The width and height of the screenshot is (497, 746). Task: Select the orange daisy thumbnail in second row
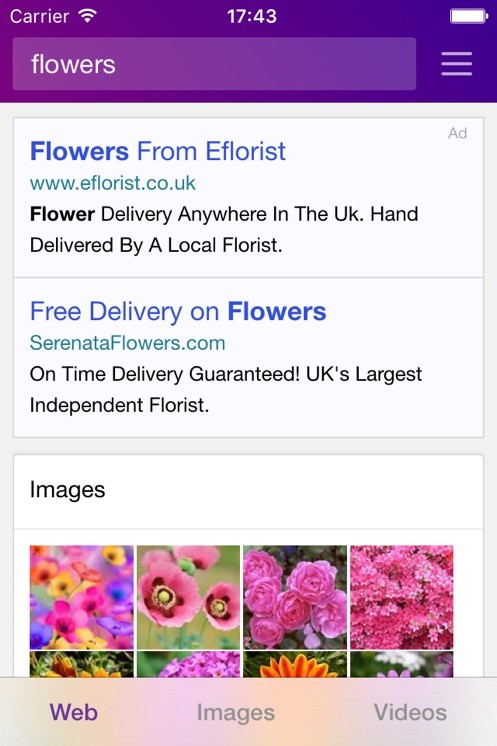(x=295, y=665)
